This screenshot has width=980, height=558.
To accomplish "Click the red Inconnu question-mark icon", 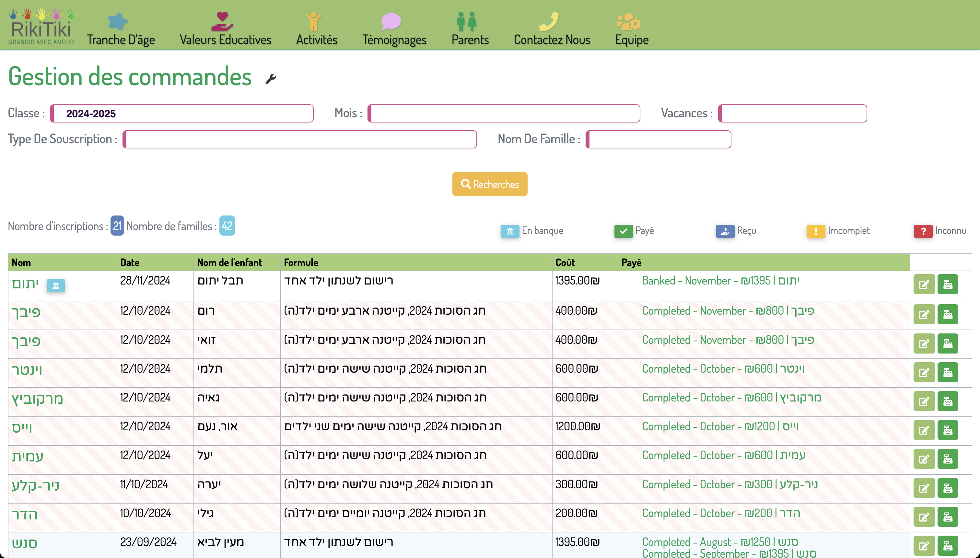I will pos(923,231).
